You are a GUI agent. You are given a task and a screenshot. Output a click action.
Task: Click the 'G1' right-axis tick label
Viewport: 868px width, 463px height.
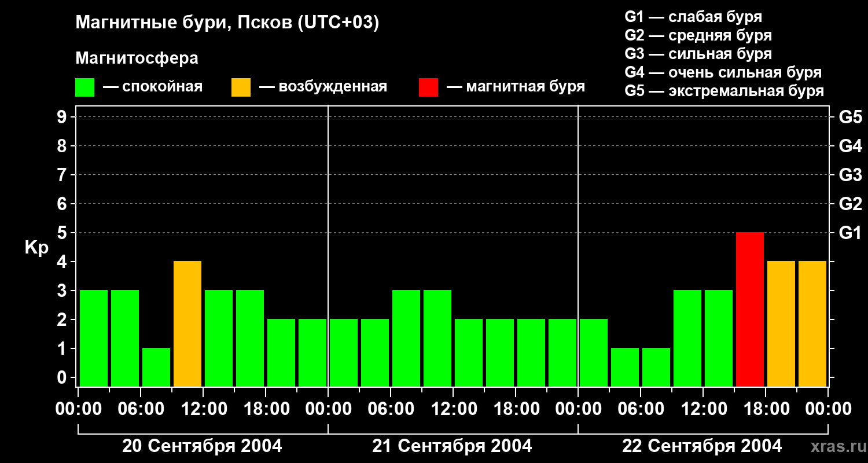click(850, 233)
